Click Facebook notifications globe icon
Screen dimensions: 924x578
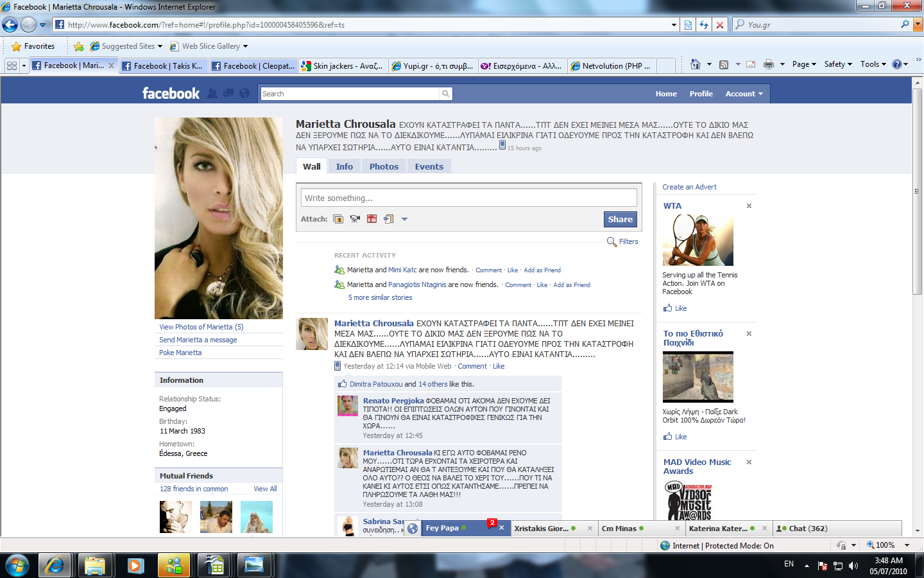tap(244, 93)
